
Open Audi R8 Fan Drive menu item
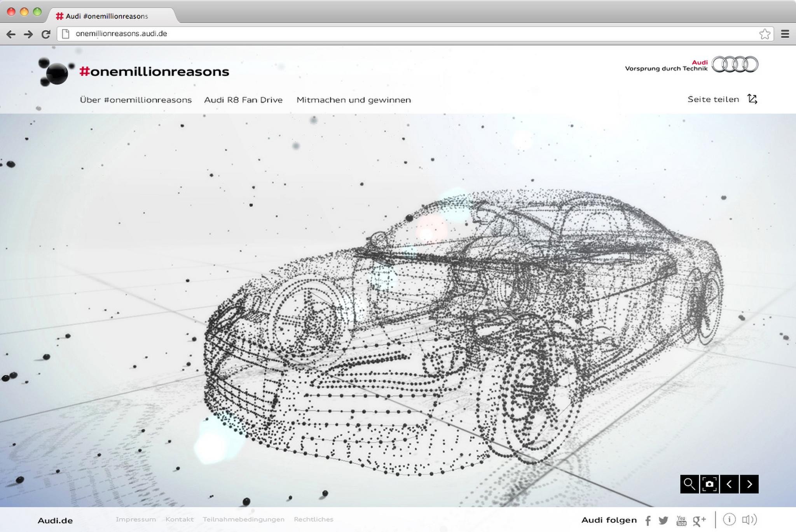coord(243,100)
